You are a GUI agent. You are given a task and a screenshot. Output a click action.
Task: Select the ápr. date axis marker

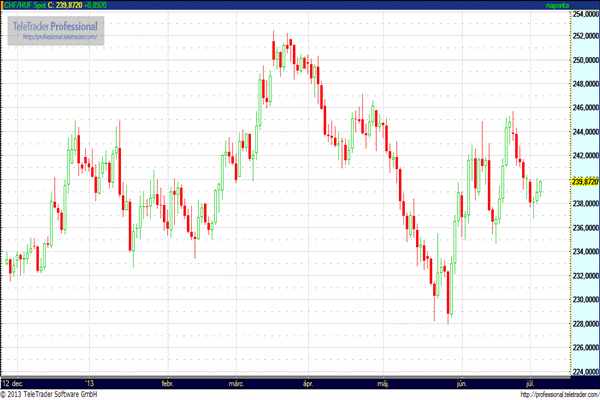click(308, 382)
